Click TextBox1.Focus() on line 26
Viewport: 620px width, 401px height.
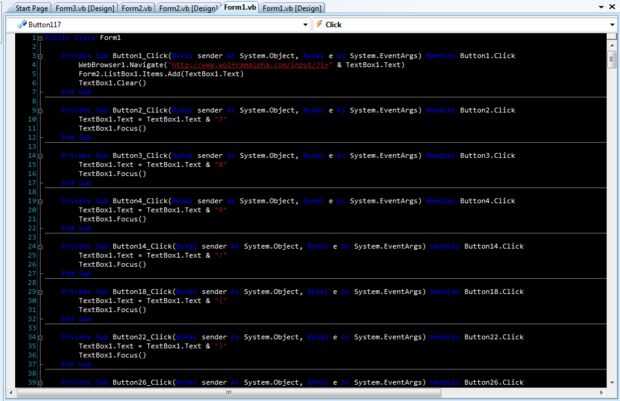click(112, 265)
